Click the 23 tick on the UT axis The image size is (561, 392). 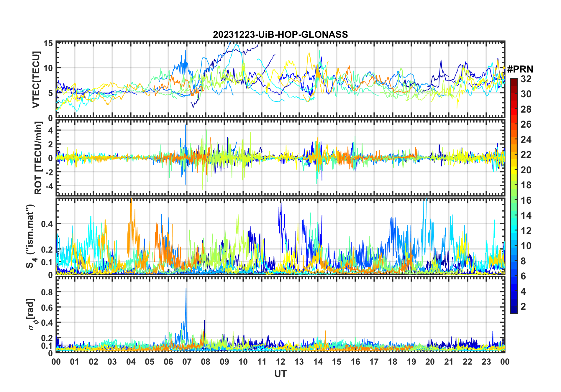pyautogui.click(x=486, y=362)
